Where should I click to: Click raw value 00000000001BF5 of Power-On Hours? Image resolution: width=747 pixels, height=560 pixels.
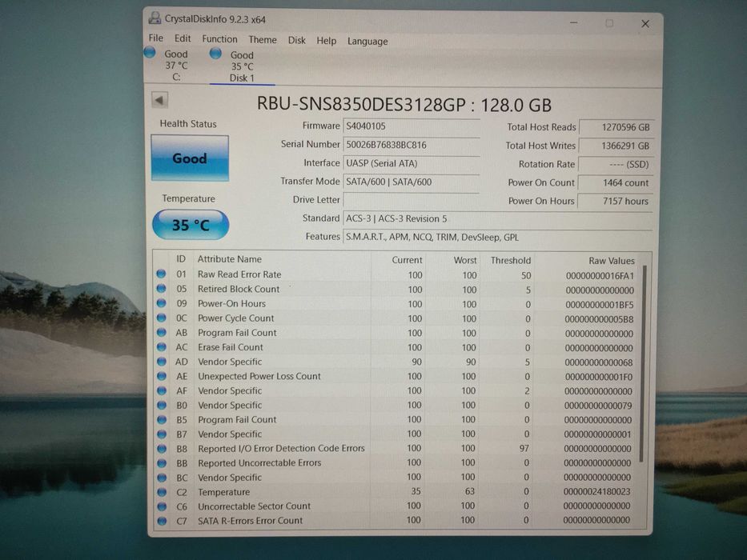coord(600,304)
